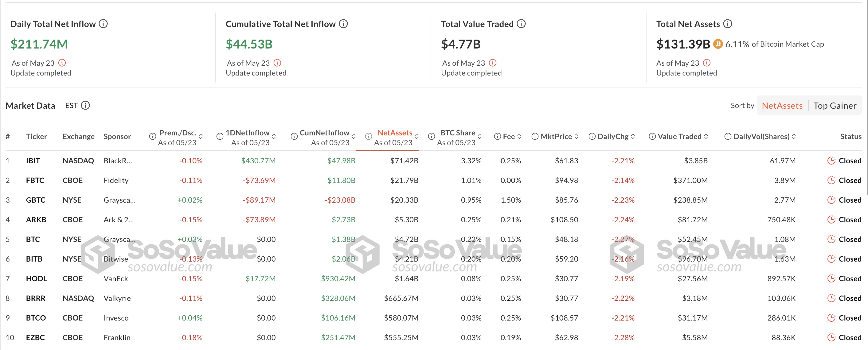This screenshot has height=350, width=868.
Task: Click the HODL row VanEck sponsor cell
Action: [116, 278]
